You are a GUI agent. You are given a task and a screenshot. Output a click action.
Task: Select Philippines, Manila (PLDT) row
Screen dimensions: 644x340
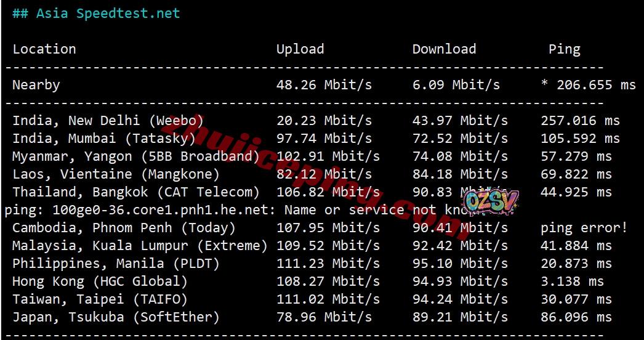116,264
